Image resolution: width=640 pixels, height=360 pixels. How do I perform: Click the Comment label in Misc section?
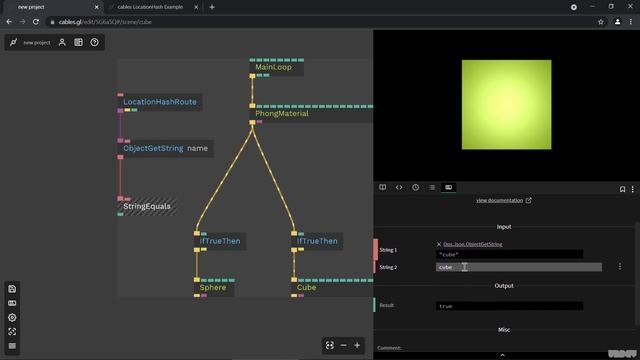coord(389,348)
